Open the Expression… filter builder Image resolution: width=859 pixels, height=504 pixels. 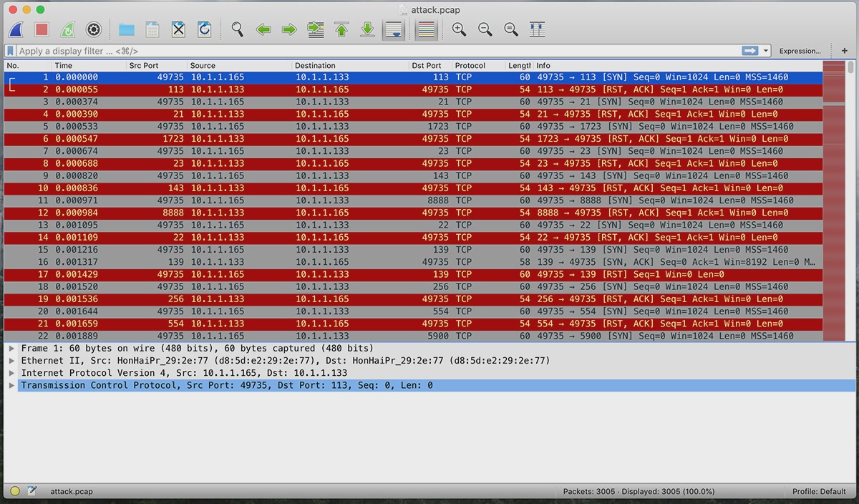click(800, 51)
